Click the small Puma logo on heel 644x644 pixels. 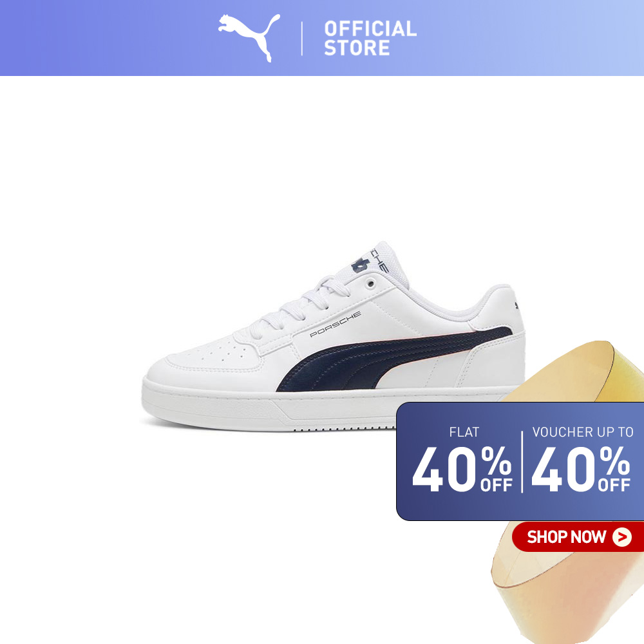(516, 305)
